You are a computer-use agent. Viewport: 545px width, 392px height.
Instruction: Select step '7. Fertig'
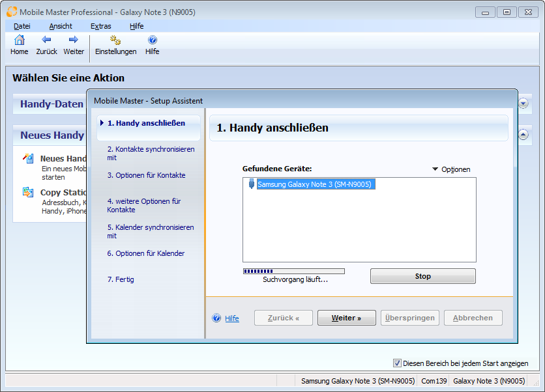(x=121, y=279)
